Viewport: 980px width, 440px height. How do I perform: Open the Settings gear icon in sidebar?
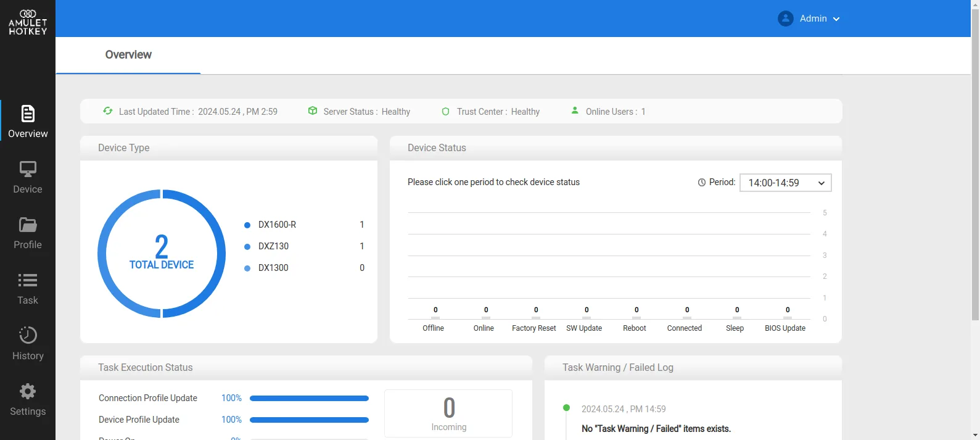coord(28,391)
